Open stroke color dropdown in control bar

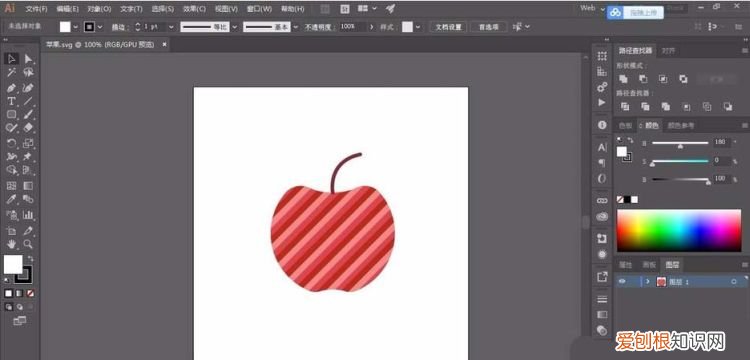[100, 27]
